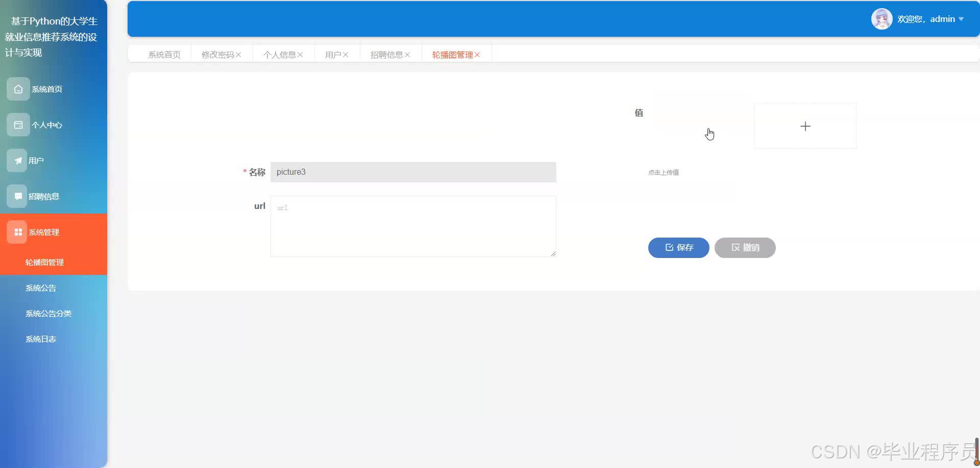Click the home icon beside 系统首页
The image size is (980, 468).
[18, 89]
